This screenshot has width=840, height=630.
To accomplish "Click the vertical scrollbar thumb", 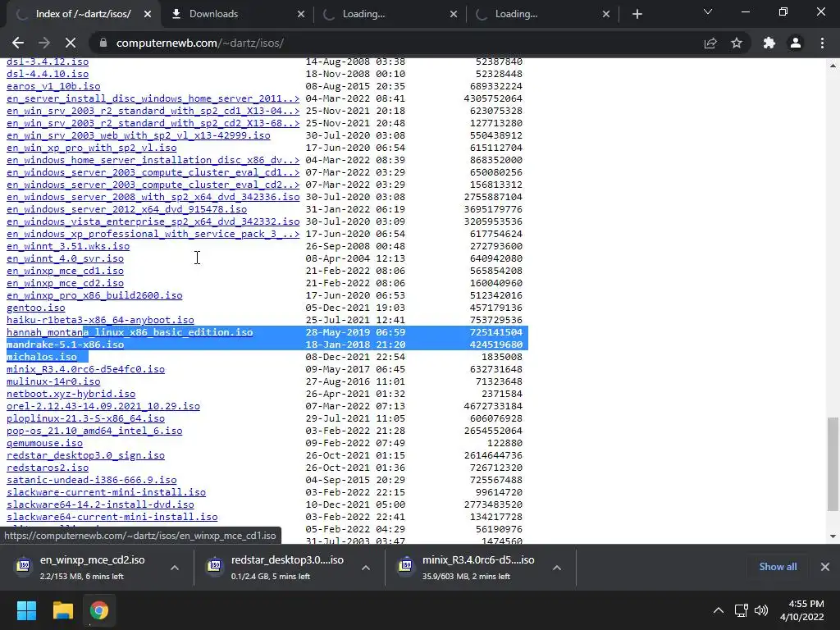I will pos(833,464).
